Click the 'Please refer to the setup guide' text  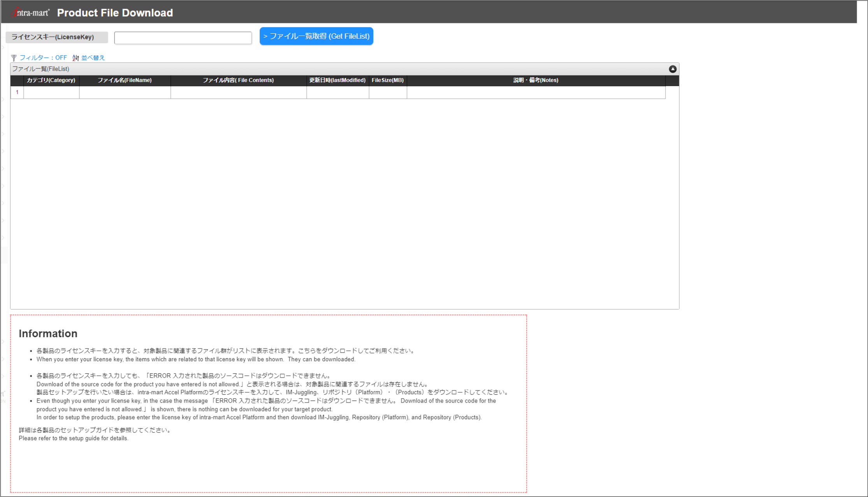74,438
